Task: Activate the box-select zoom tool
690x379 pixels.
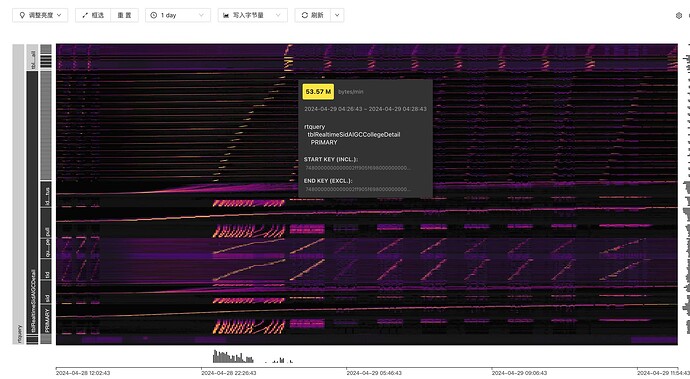Action: pos(93,15)
